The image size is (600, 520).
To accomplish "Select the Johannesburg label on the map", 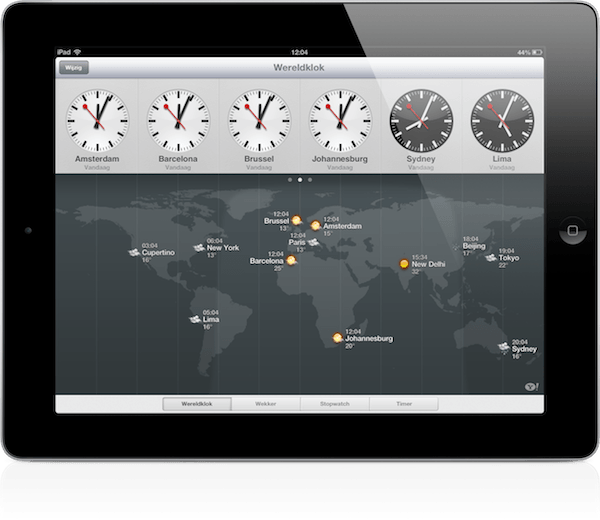I will [369, 338].
